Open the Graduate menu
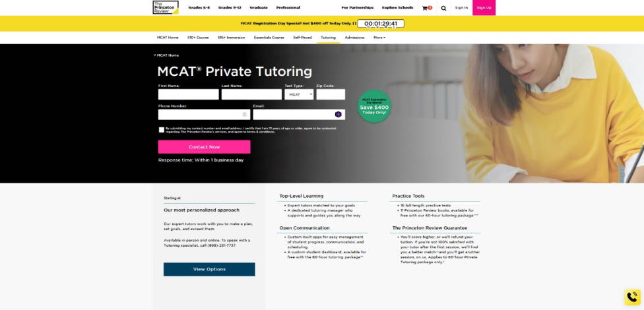 pos(259,7)
